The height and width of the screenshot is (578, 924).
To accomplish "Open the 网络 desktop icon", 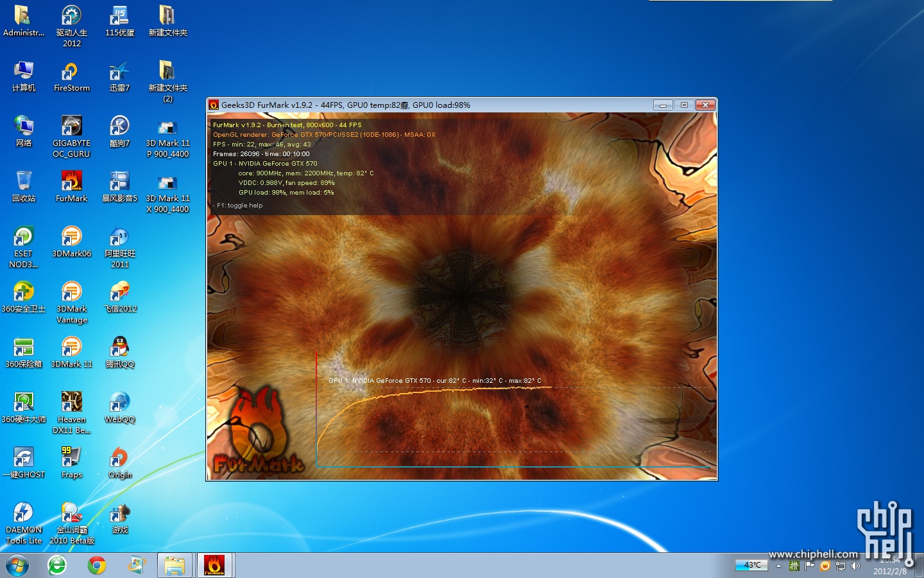I will pos(23,132).
